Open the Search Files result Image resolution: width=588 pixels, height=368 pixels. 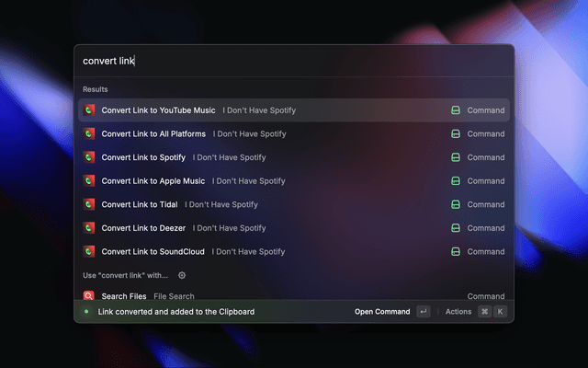click(x=124, y=296)
